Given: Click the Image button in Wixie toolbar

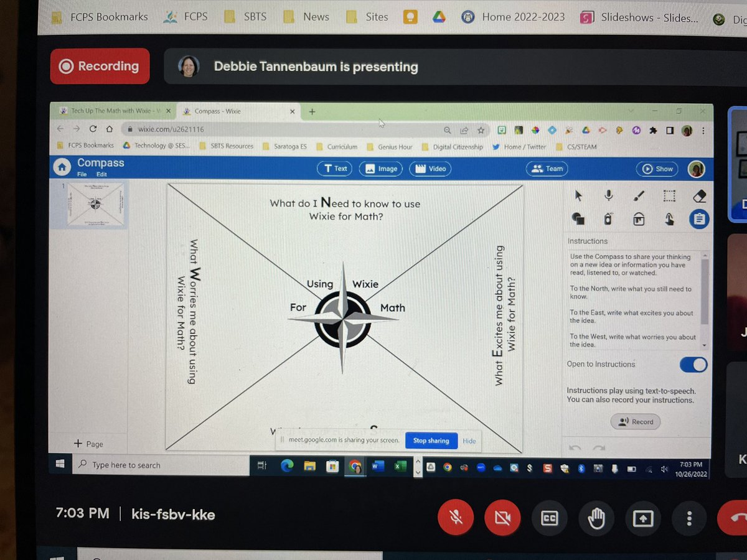Looking at the screenshot, I should click(x=381, y=169).
